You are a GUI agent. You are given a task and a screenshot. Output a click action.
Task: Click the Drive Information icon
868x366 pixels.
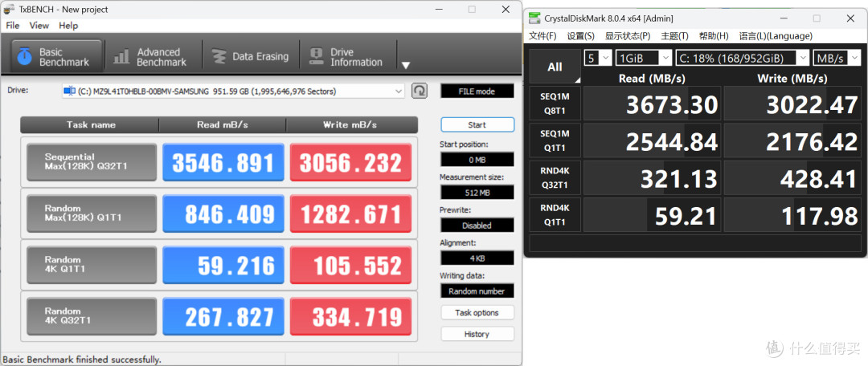tap(316, 56)
